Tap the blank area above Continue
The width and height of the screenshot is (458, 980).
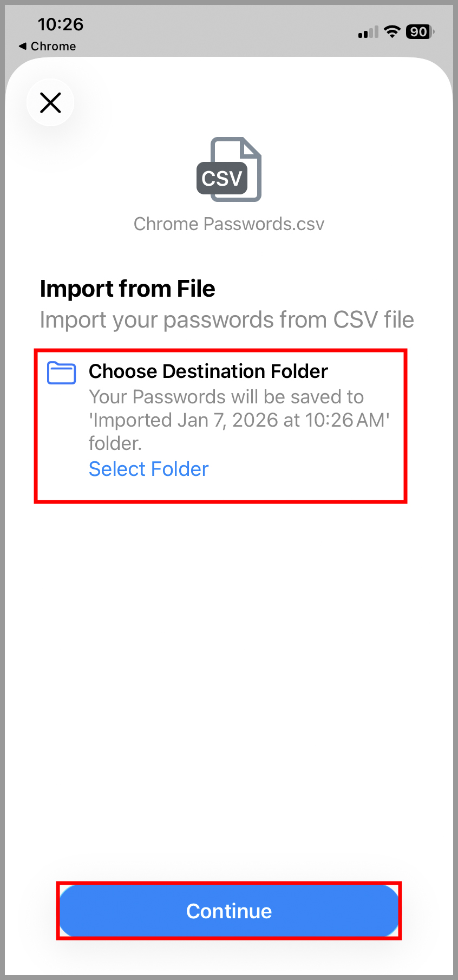229,704
